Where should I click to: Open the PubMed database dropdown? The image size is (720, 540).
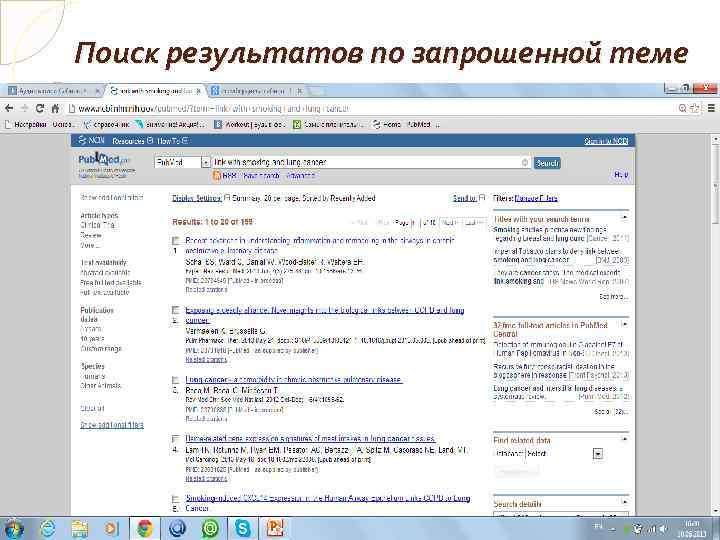(x=182, y=163)
